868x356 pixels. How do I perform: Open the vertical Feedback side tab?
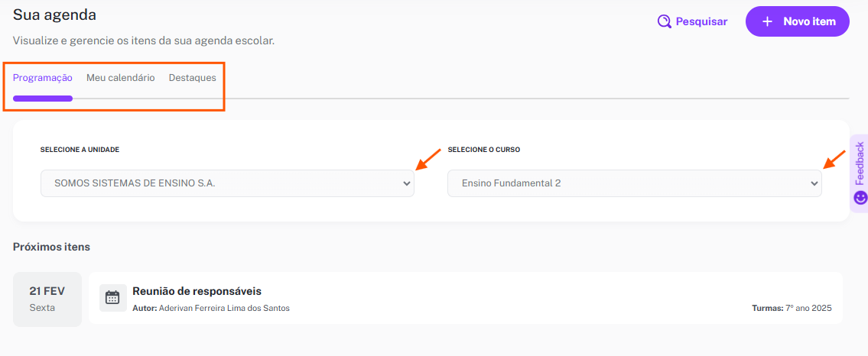(859, 173)
